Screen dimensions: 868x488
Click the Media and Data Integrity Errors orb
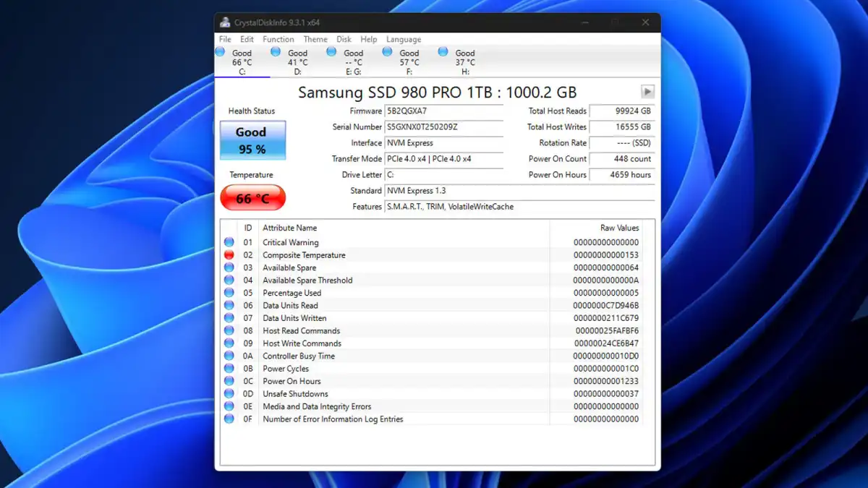229,407
